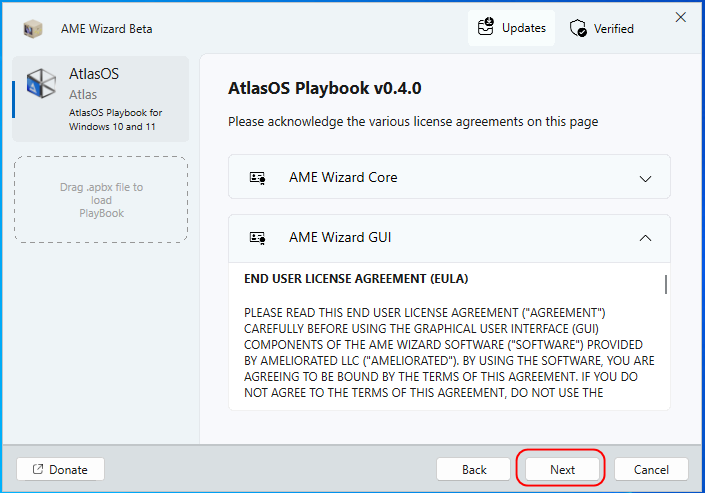Click the license icon beside AME Wizard GUI
This screenshot has width=705, height=493.
tap(257, 238)
